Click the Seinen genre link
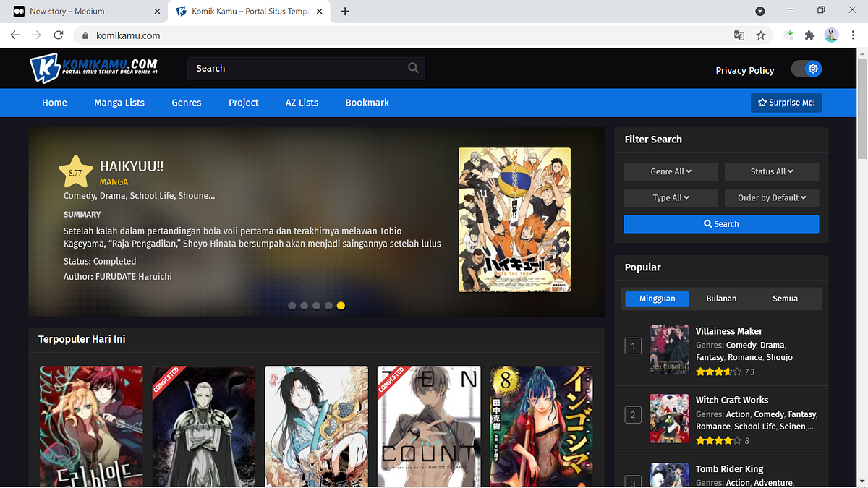The image size is (868, 488). click(793, 427)
